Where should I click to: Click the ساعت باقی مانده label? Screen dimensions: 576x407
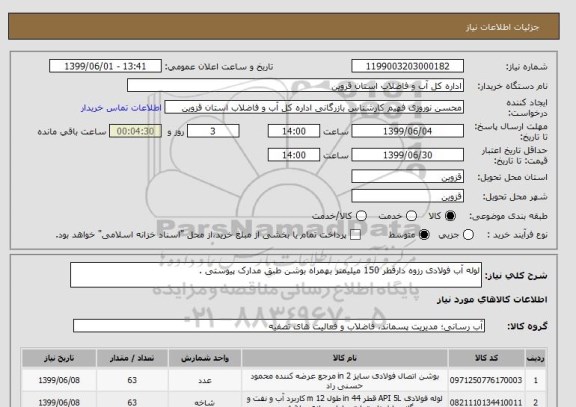[72, 132]
